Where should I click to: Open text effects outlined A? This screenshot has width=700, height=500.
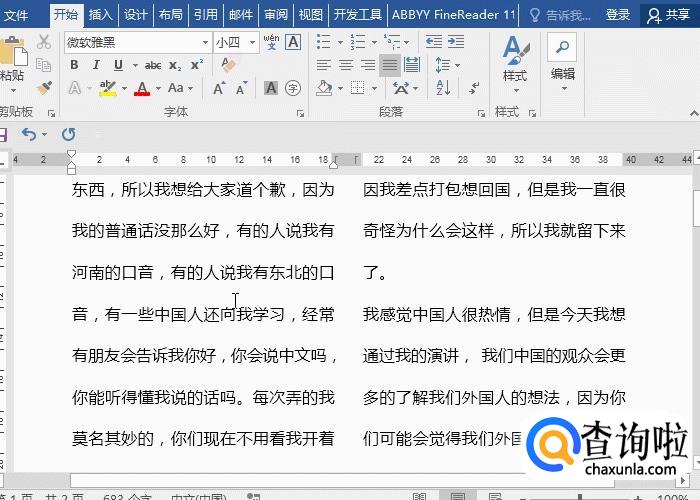coord(75,88)
